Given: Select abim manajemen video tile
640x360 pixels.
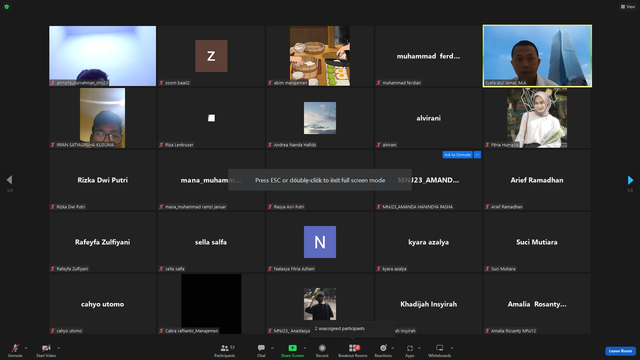Looking at the screenshot, I should click(320, 56).
